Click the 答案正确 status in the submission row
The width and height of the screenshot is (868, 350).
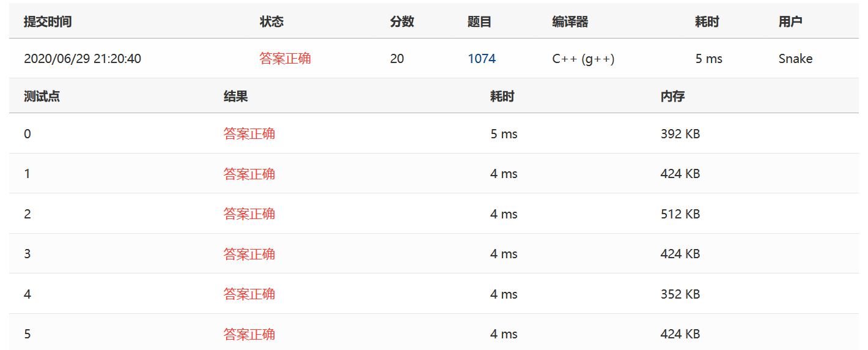(x=285, y=58)
